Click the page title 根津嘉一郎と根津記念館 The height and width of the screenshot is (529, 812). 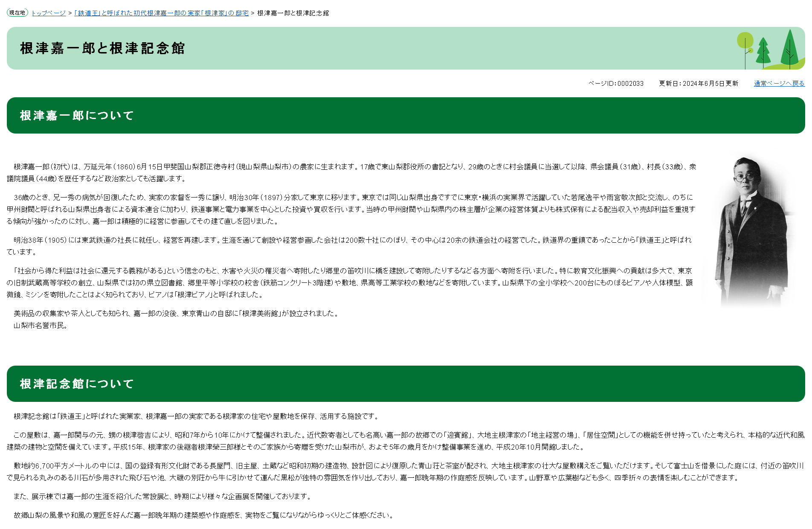102,49
